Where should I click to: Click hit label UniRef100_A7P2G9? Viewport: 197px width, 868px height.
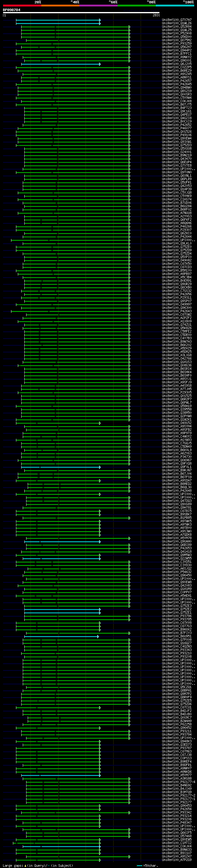pos(177,860)
